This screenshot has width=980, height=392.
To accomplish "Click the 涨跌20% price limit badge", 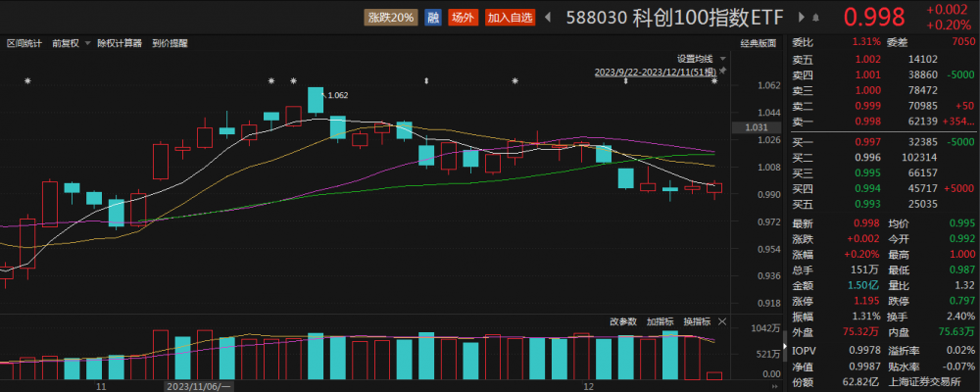I will pos(391,17).
